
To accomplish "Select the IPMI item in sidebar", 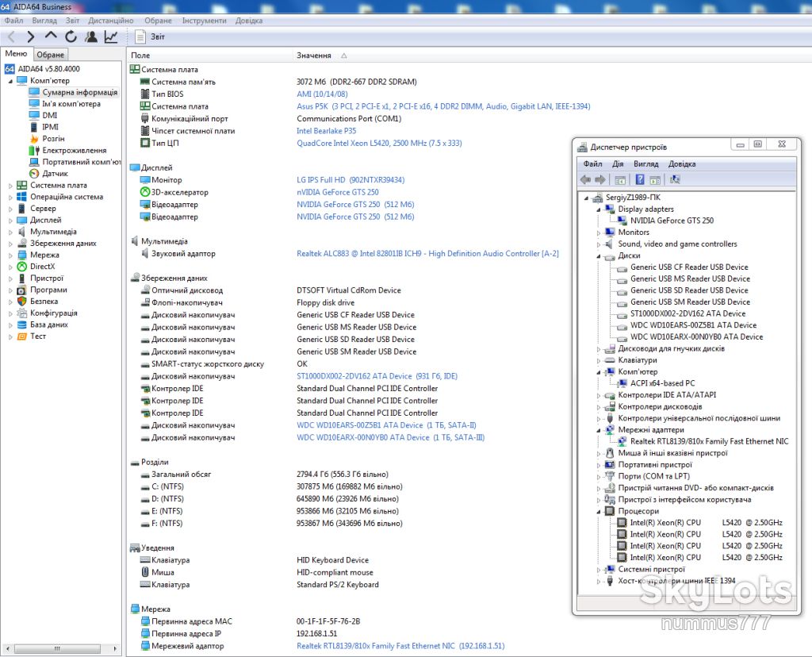I will [50, 127].
